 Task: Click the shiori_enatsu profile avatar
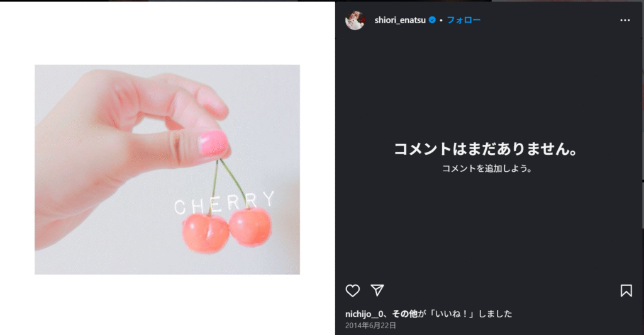tap(355, 20)
